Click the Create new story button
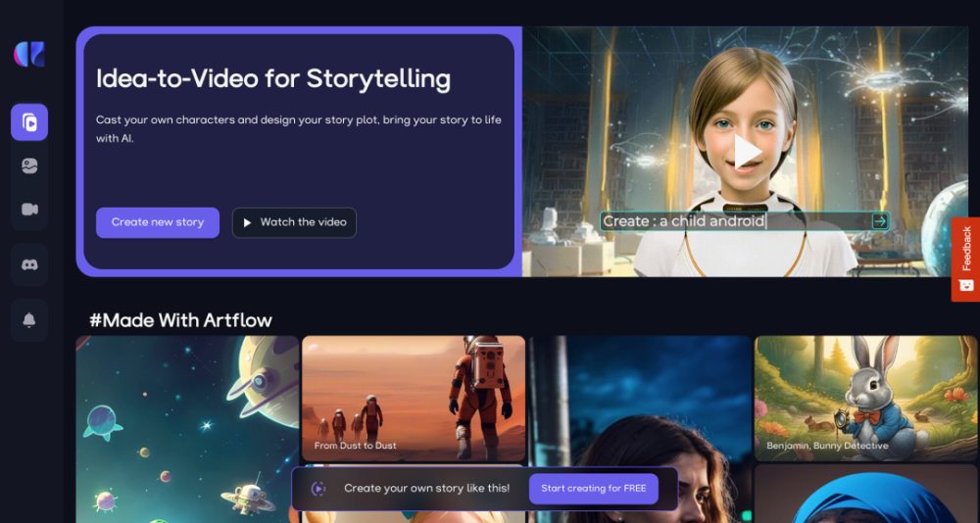Viewport: 980px width, 523px height. tap(158, 222)
